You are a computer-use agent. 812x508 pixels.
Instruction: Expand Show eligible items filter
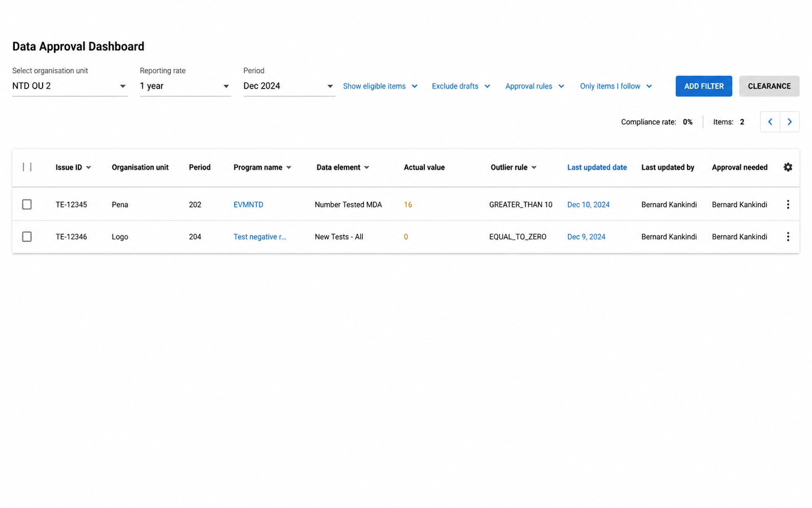(x=380, y=86)
